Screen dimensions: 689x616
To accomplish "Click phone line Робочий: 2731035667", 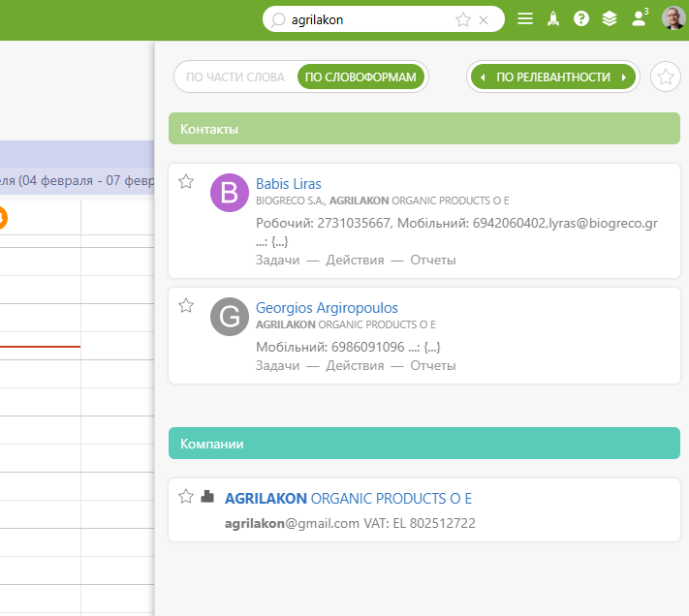I will coord(324,223).
